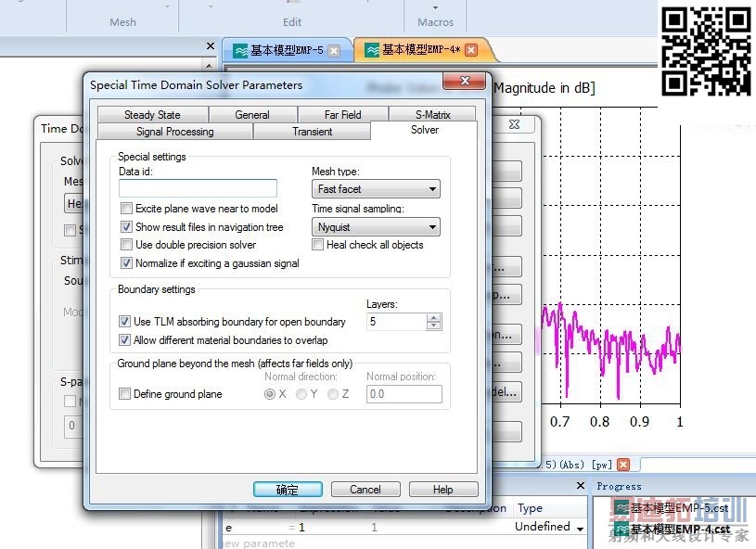Screen dimensions: 756x549
Task: Open the Edit ribbon group
Action: [x=291, y=22]
